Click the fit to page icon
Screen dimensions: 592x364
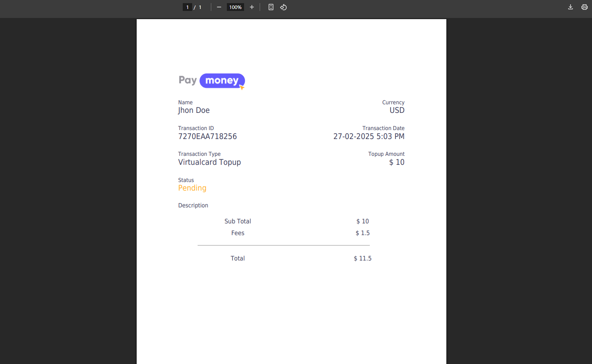[x=271, y=7]
